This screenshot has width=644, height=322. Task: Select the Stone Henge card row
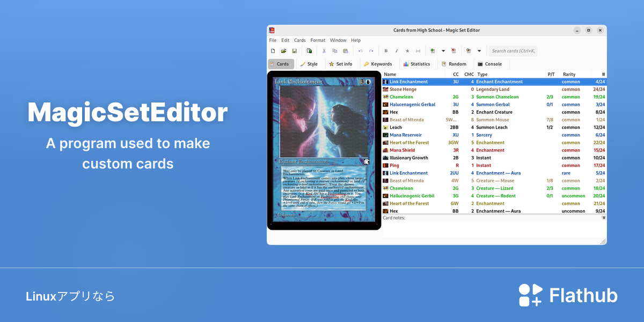click(494, 89)
